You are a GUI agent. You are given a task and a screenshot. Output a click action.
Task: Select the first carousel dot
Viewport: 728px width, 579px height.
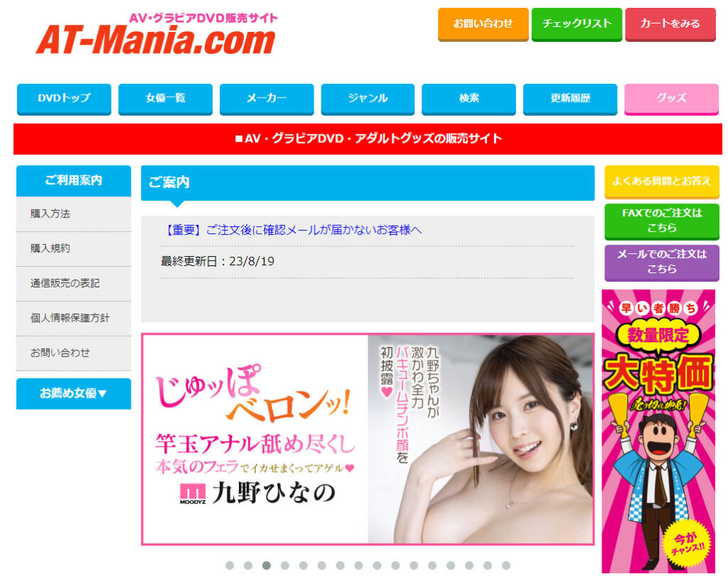click(x=230, y=565)
